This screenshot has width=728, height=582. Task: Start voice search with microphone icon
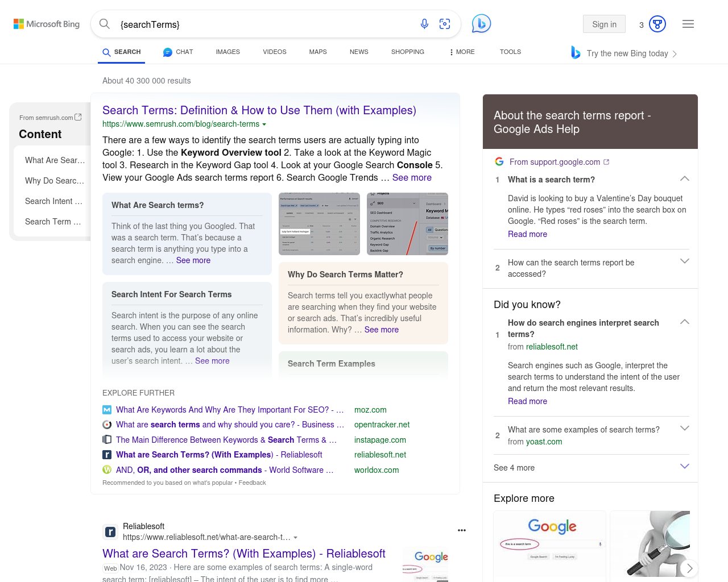[424, 24]
